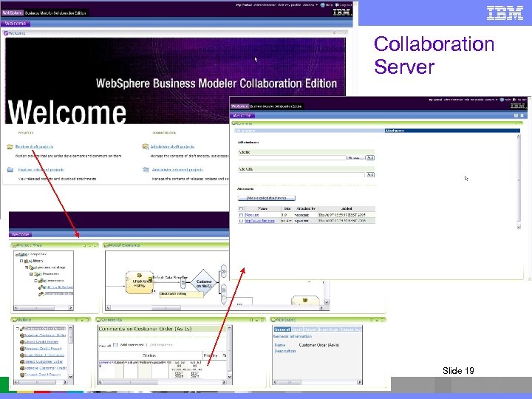Click Project Tree panel title icon
532x399 pixels.
click(x=14, y=245)
